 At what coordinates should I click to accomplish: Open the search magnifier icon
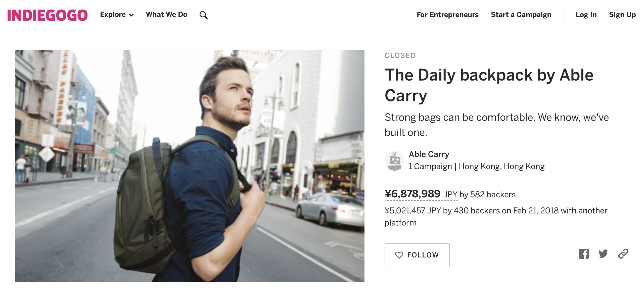pos(203,15)
